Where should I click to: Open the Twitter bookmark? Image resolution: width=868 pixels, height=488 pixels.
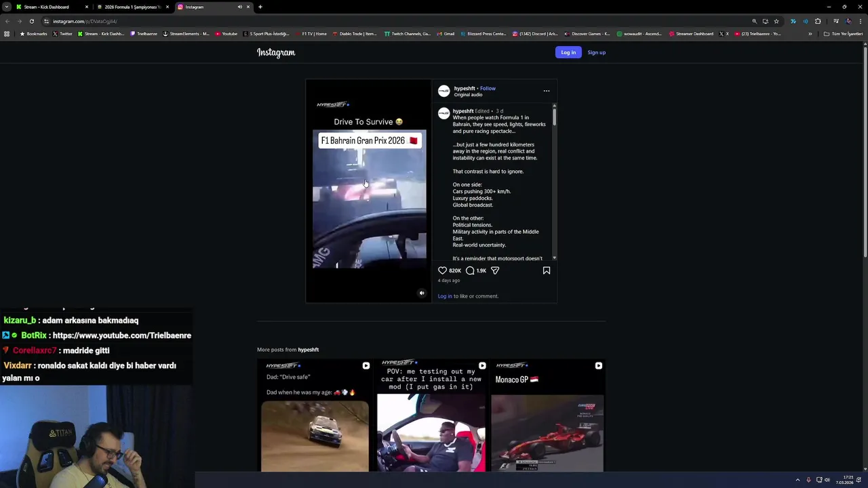click(62, 34)
